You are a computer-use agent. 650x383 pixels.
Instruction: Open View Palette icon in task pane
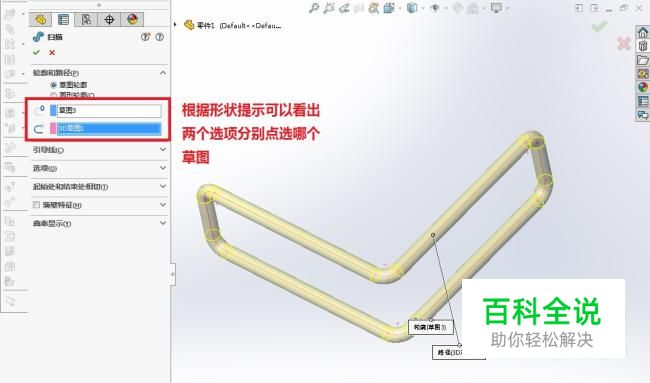[643, 73]
